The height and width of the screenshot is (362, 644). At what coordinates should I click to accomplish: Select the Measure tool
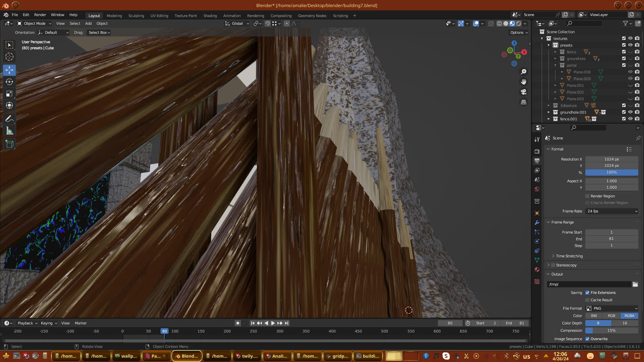[9, 131]
